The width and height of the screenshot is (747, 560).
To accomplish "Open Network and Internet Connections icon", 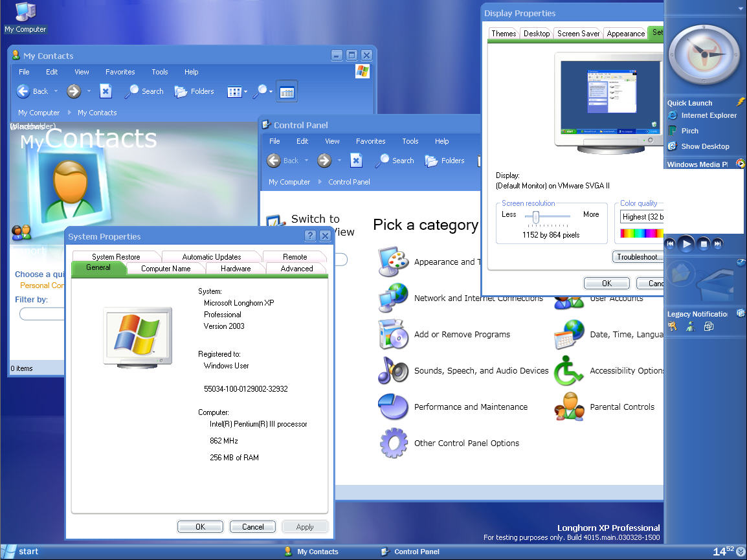I will pyautogui.click(x=393, y=298).
